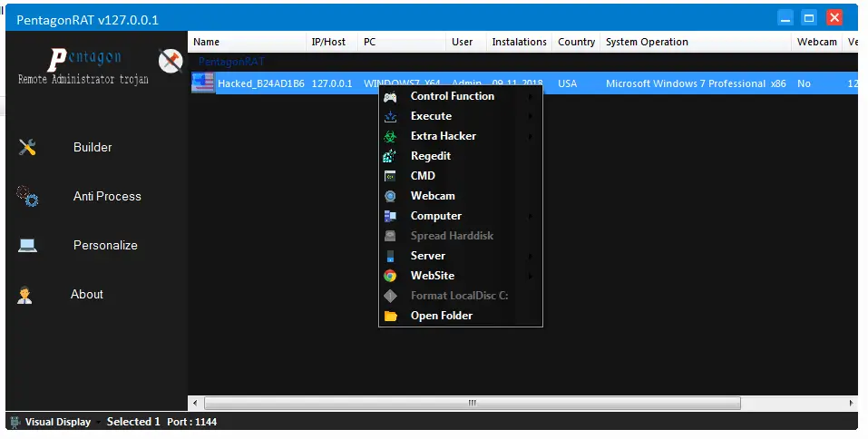Expand the Server submenu arrow
This screenshot has width=868, height=439.
click(531, 256)
